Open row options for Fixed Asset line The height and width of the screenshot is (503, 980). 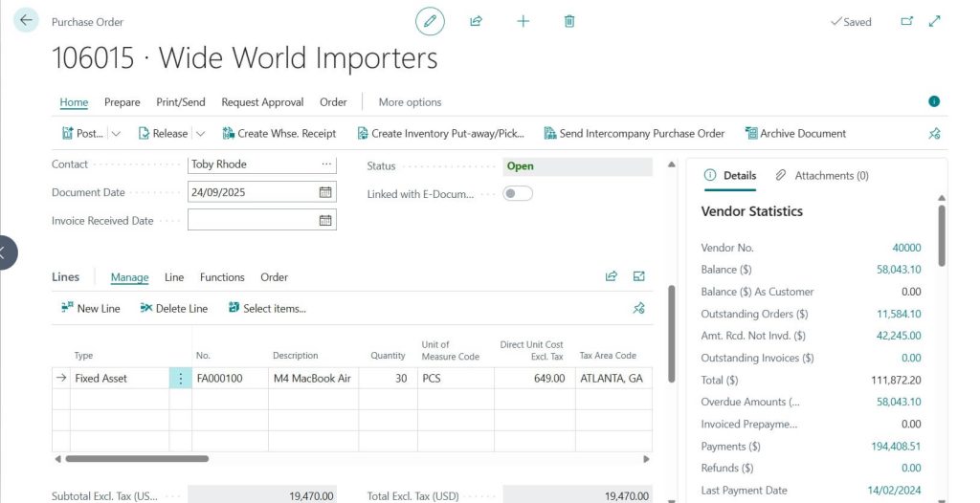pyautogui.click(x=180, y=379)
